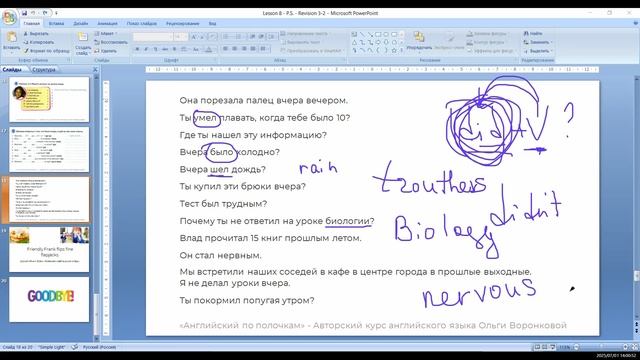Select the GOODBYE! slide thumbnail
This screenshot has width=640, height=360.
point(49,300)
